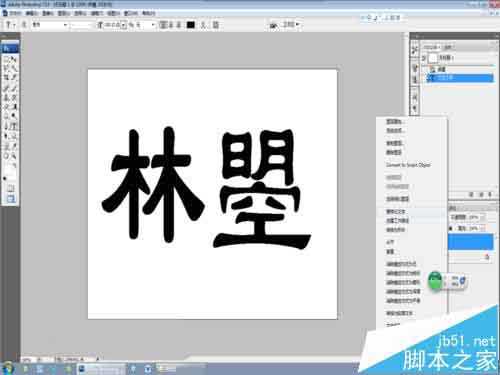Delete current state in History panel
The height and width of the screenshot is (375, 500).
tap(490, 195)
